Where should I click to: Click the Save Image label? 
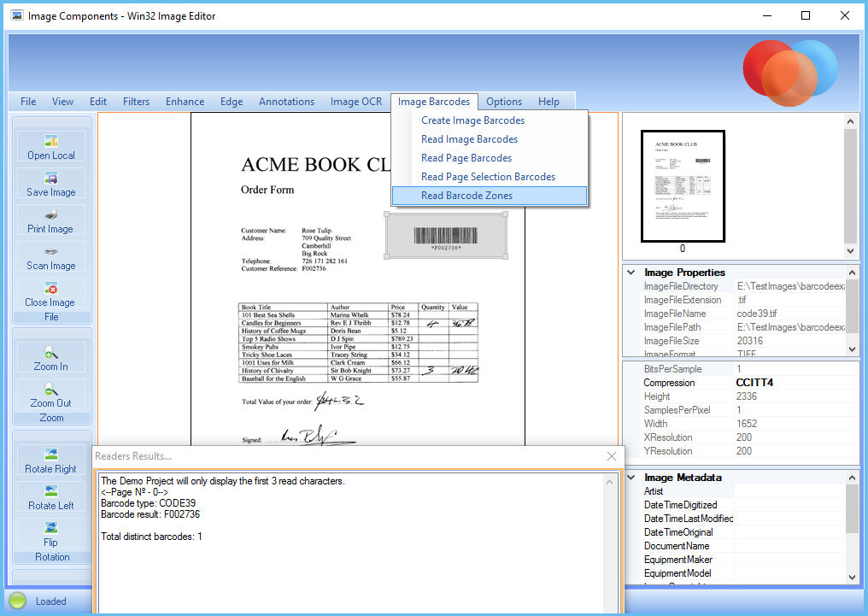coord(51,192)
